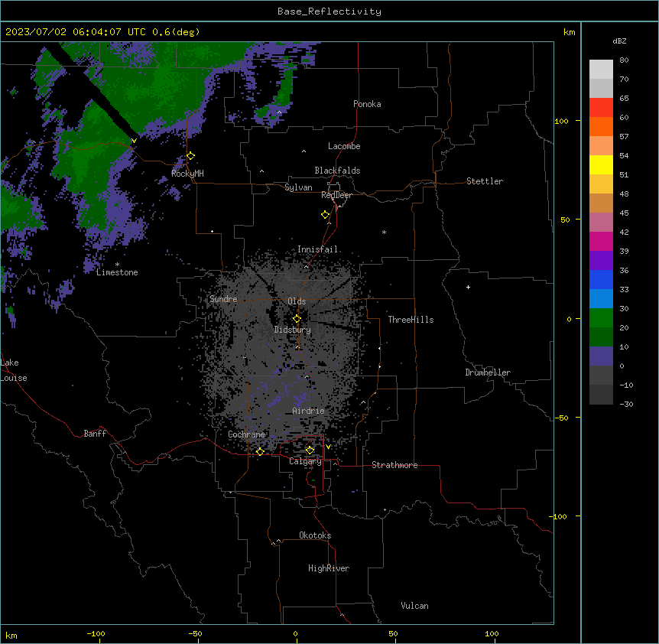Select the bright yellow 51-54 dBZ swatch
The height and width of the screenshot is (644, 659).
click(x=601, y=164)
